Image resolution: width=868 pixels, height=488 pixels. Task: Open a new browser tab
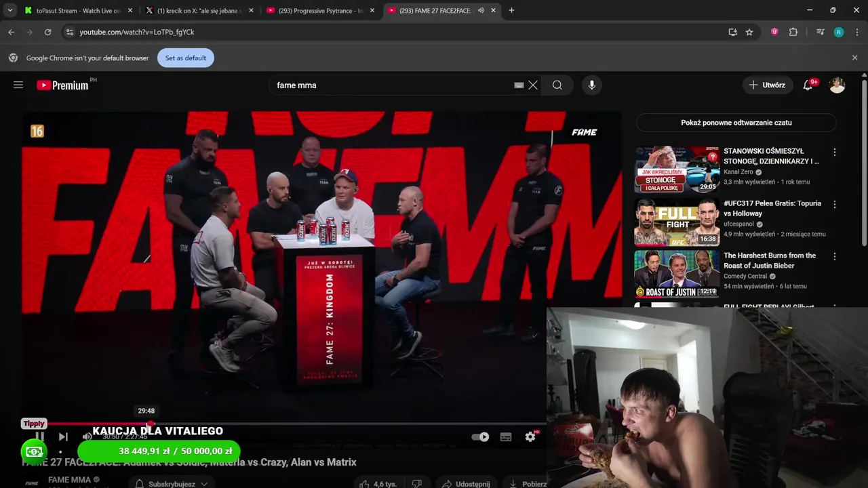511,10
